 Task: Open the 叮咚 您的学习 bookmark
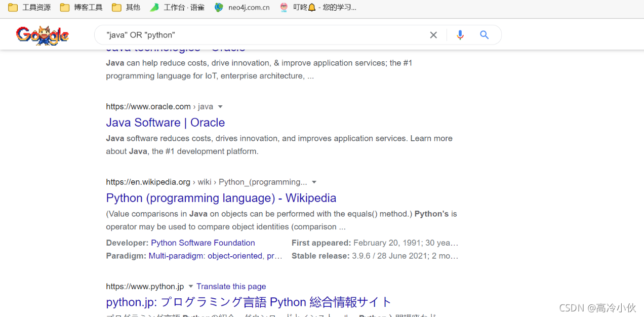[x=318, y=7]
